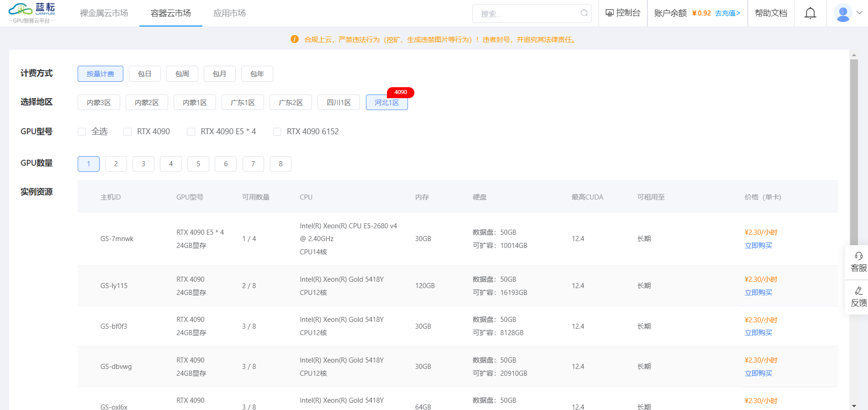Check the RTX 4090 GPU filter checkbox

(127, 132)
